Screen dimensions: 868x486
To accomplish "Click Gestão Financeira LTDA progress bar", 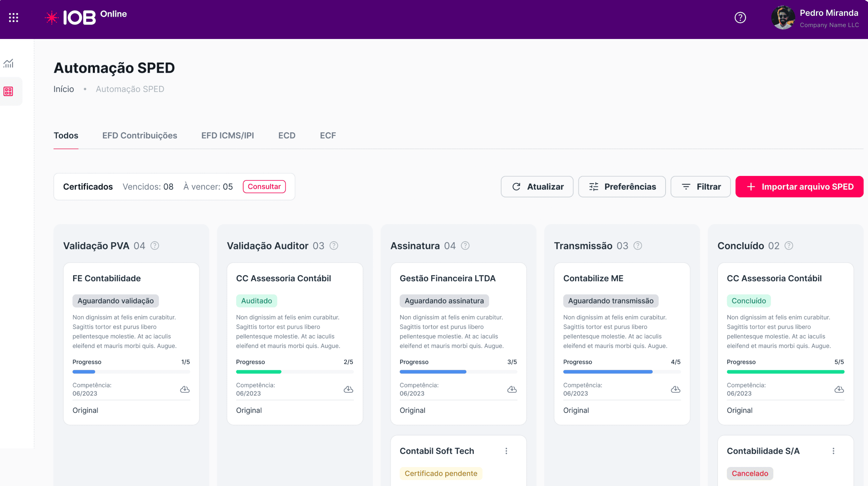I will click(x=458, y=372).
